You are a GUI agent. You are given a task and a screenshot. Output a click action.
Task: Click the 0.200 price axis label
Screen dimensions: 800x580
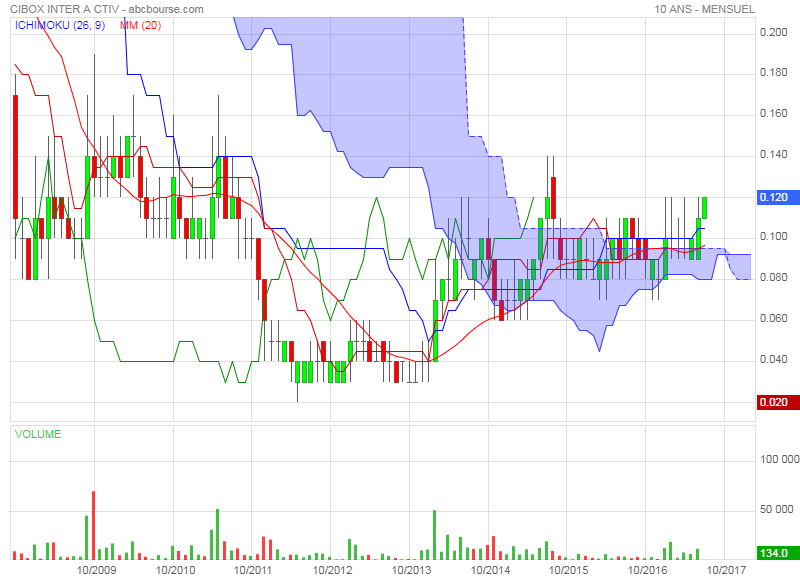click(x=773, y=32)
